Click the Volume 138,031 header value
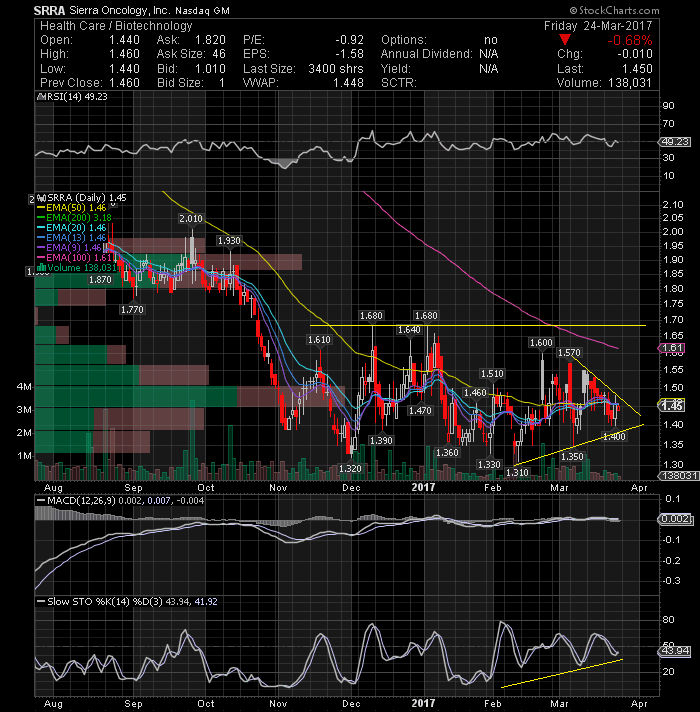Viewport: 700px width, 712px height. point(604,83)
